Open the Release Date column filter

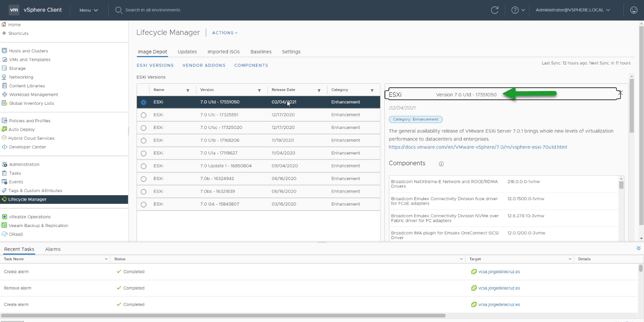tap(319, 90)
